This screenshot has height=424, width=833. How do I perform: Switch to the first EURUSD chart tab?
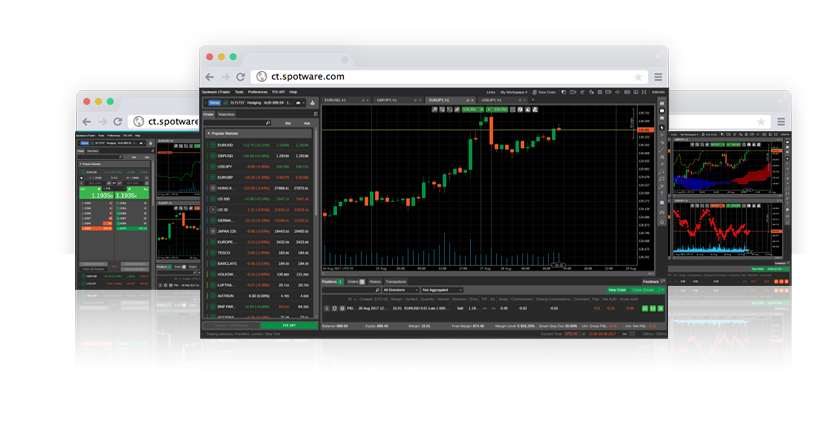click(346, 100)
